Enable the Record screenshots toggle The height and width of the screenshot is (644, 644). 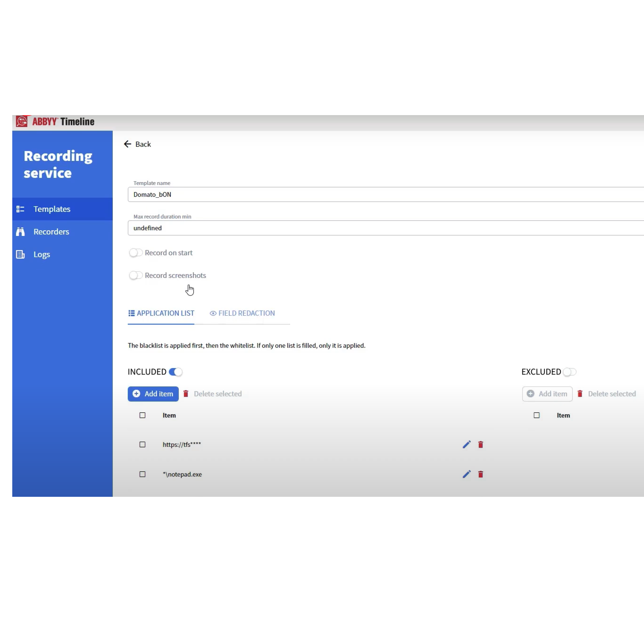point(136,276)
